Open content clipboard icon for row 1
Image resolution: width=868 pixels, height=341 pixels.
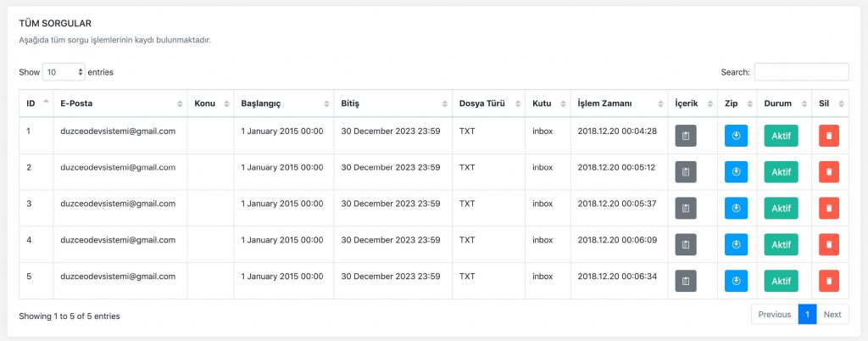coord(686,136)
